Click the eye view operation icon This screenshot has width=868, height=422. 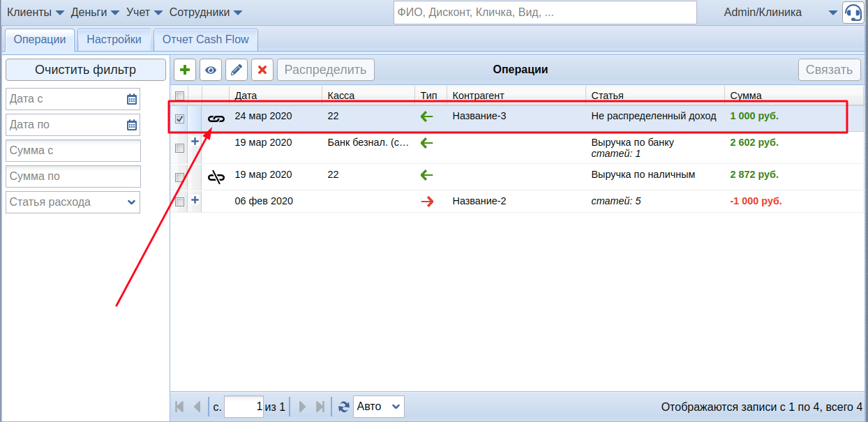211,70
